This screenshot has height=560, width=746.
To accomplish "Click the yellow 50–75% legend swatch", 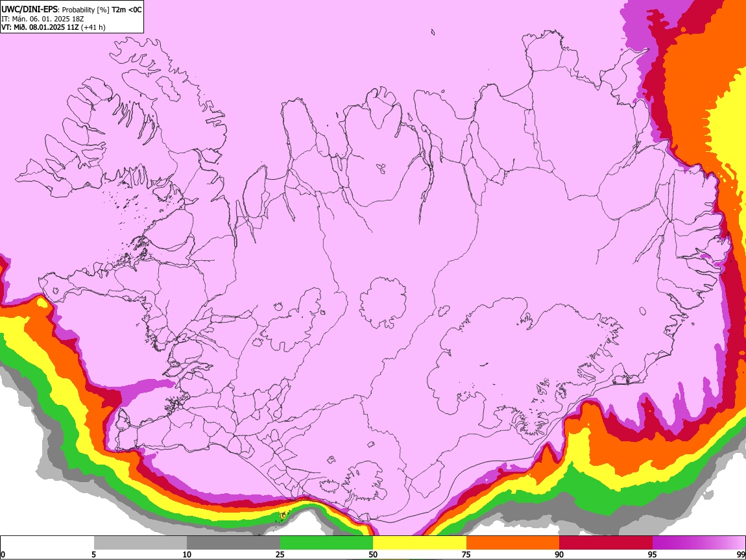I will (420, 543).
